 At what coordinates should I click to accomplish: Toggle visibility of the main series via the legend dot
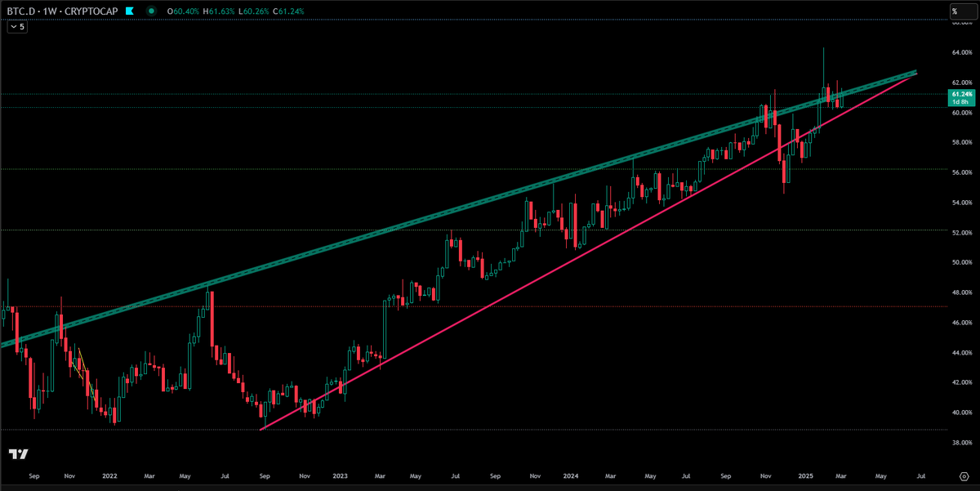(x=151, y=11)
